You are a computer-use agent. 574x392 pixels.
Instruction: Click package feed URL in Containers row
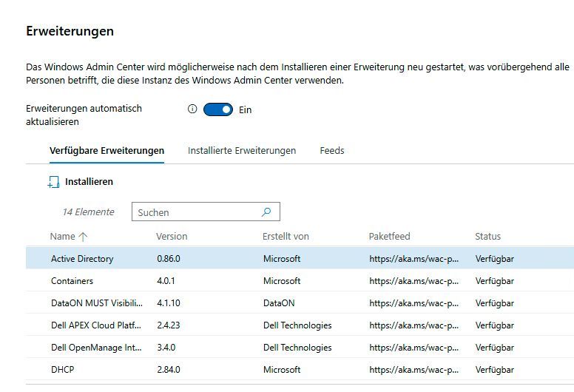click(414, 281)
